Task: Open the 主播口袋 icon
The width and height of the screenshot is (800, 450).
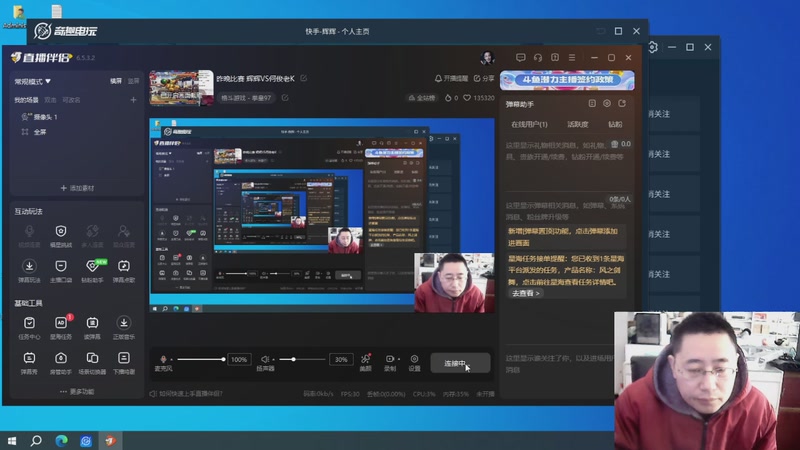Action: (x=61, y=271)
